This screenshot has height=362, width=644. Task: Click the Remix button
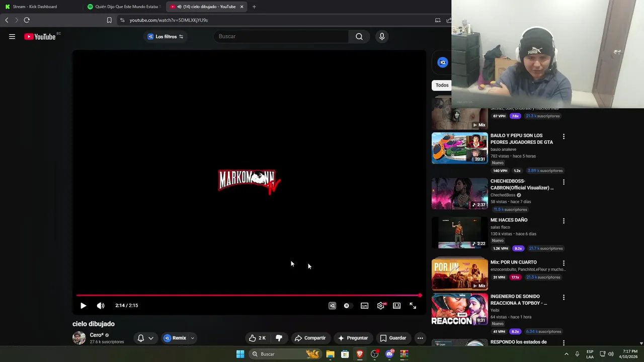175,338
